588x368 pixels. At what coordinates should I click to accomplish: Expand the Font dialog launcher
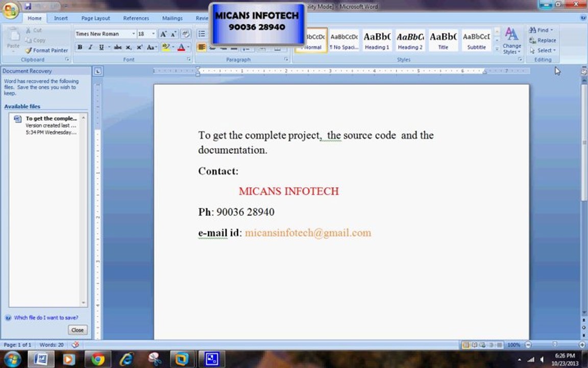point(189,59)
